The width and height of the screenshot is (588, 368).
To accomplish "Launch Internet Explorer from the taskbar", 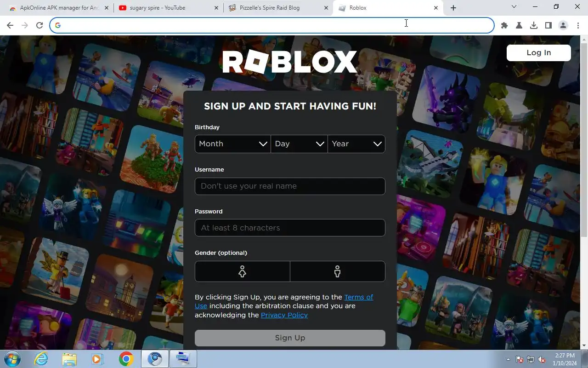I will point(41,359).
